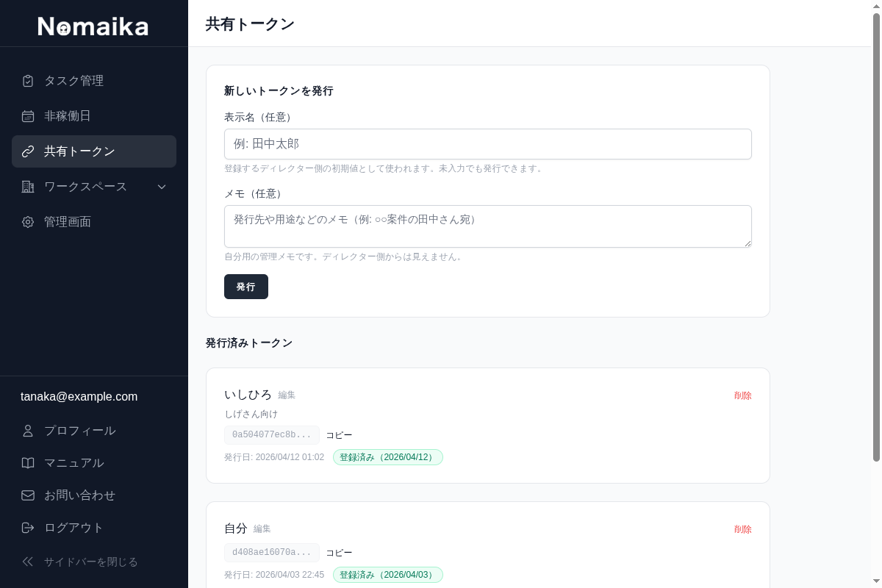882x588 pixels.
Task: Click the ワークスペース building icon
Action: 28,187
